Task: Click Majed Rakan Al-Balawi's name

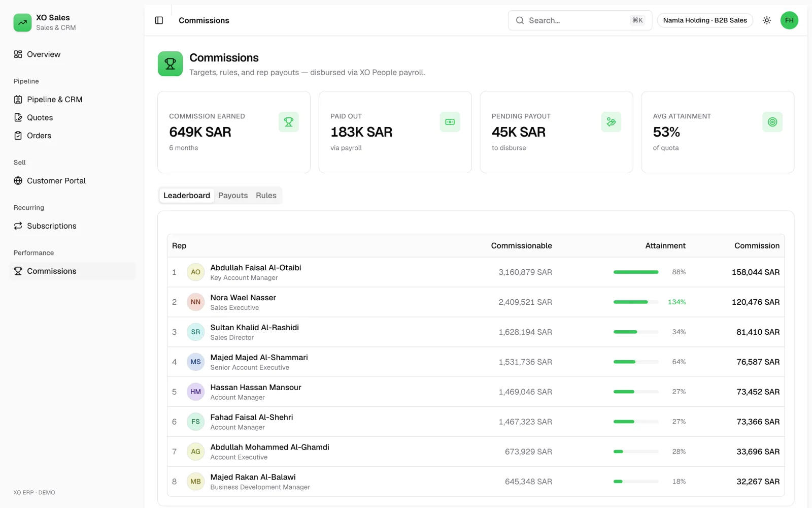Action: [253, 478]
